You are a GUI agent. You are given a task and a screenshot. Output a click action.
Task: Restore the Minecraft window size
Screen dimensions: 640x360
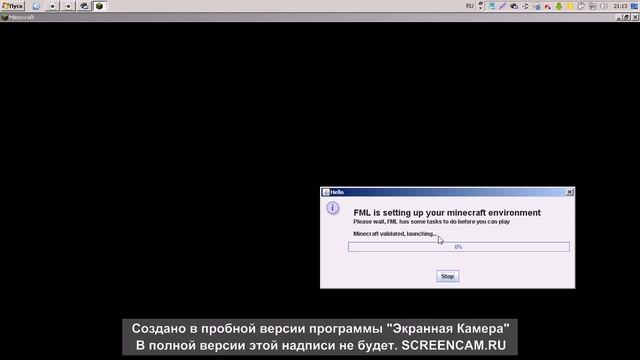[x=627, y=18]
